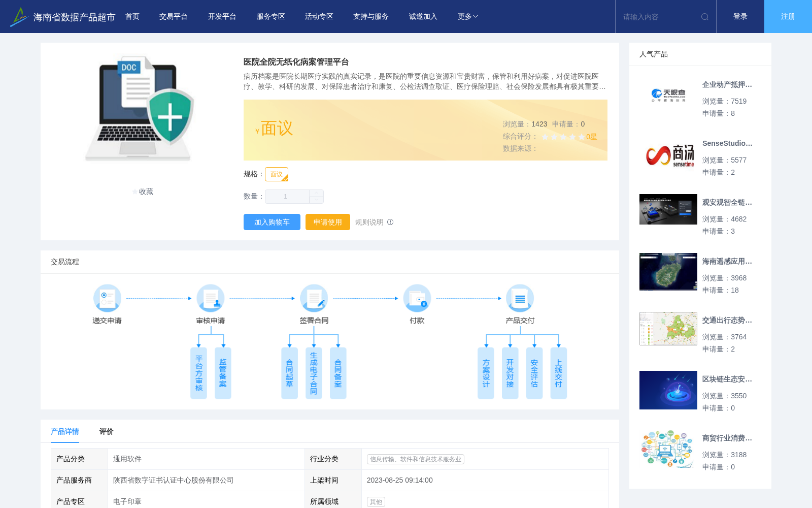Click the 海南省数据产品超市 site title
The image size is (812, 508).
tap(75, 17)
